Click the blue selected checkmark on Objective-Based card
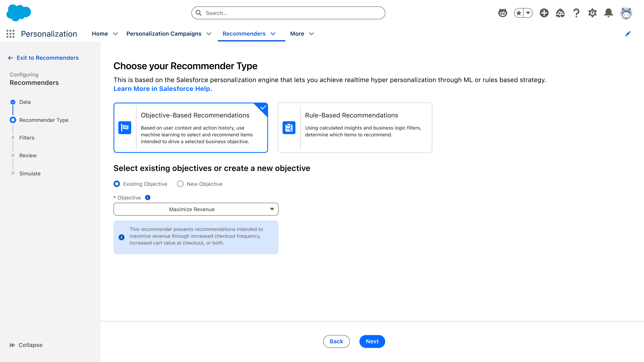 coord(263,108)
